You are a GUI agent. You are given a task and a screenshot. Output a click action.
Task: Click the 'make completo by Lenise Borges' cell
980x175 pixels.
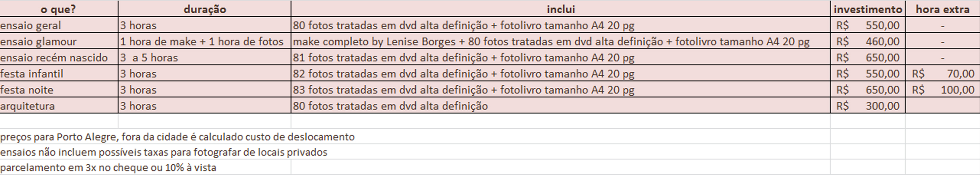(x=561, y=41)
